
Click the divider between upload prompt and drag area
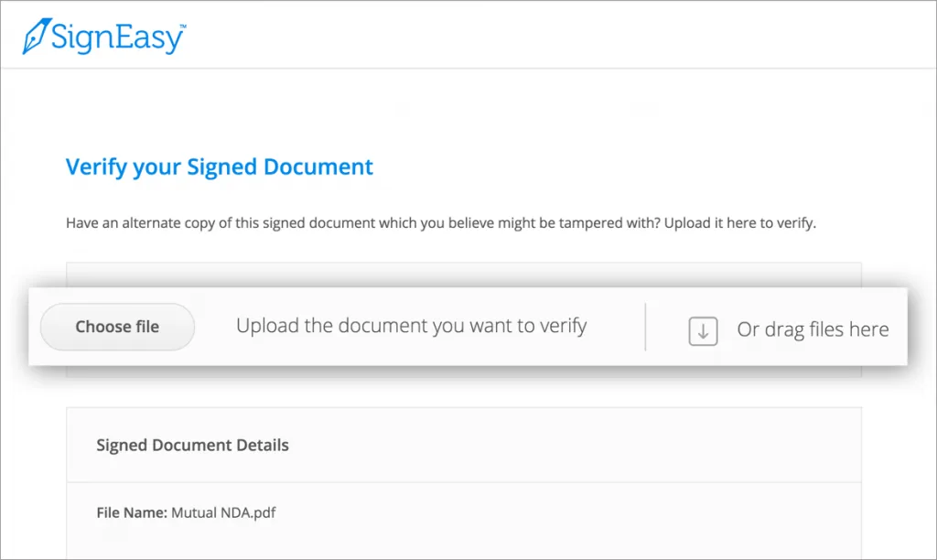tap(646, 327)
